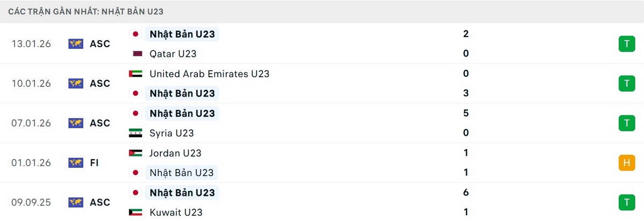Click the FI competition icon dated 01.01.26

point(76,163)
